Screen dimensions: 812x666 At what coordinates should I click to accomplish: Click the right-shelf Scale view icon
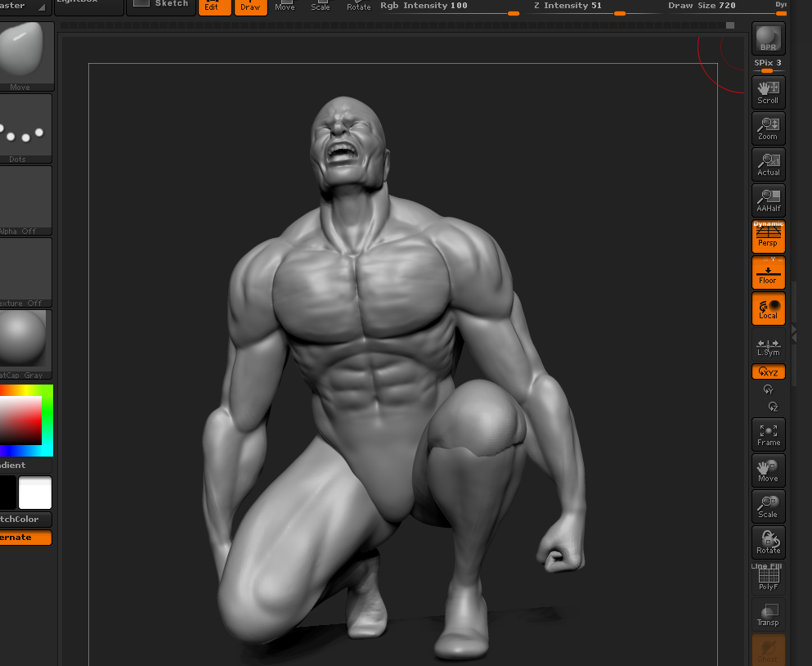768,506
